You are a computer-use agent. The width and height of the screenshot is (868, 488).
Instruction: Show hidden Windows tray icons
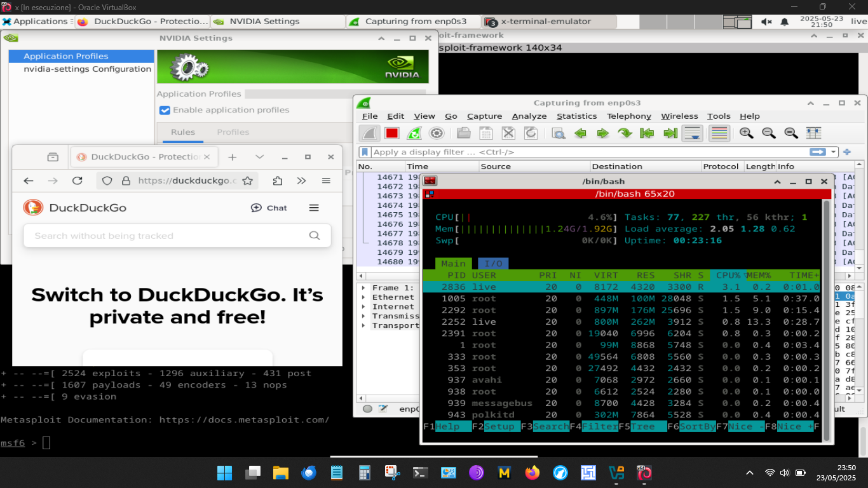coord(750,473)
